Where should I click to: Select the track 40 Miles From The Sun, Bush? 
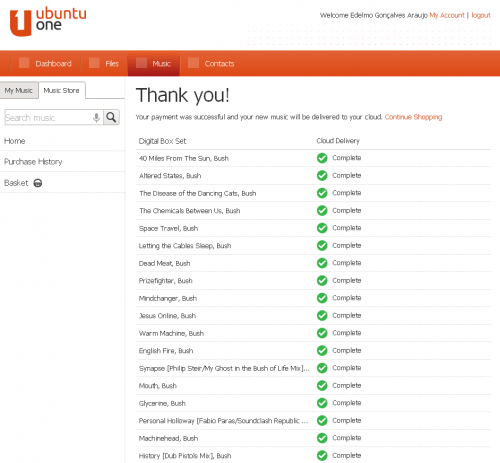tap(184, 158)
